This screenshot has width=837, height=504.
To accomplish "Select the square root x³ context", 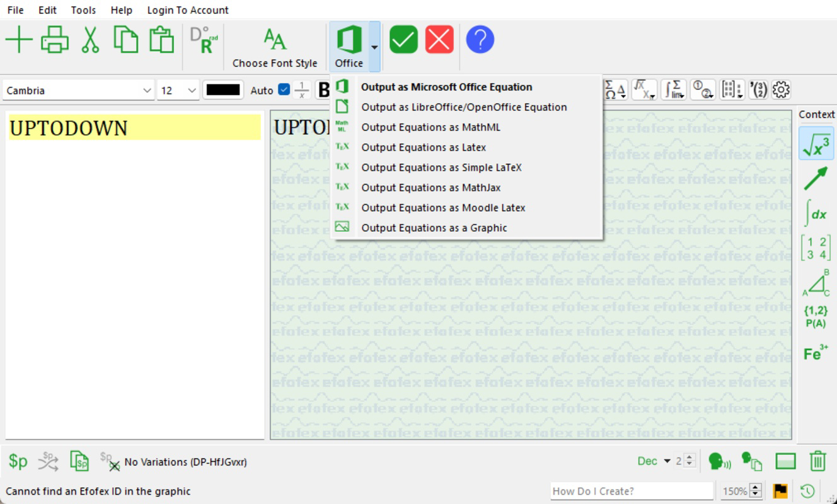I will pos(816,143).
